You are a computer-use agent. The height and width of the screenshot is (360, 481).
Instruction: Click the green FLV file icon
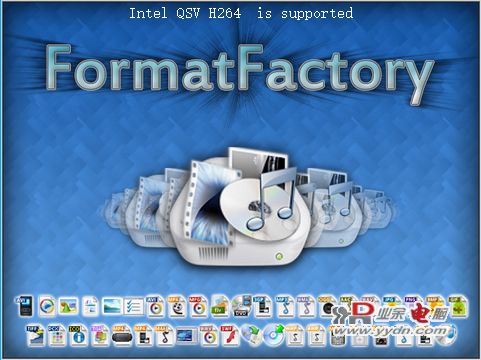point(220,306)
